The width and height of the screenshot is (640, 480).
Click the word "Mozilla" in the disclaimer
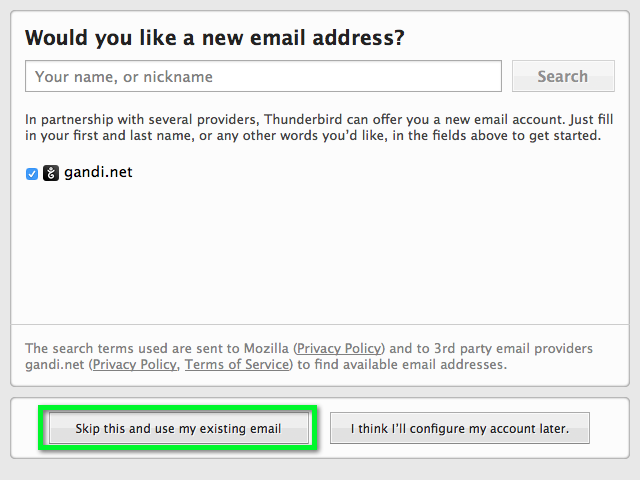(x=266, y=349)
